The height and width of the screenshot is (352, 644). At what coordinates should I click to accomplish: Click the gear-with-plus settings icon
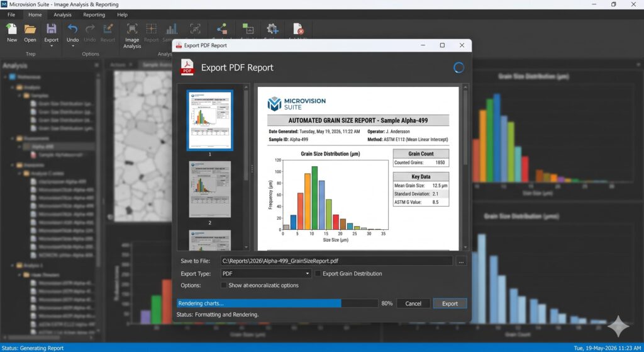pyautogui.click(x=272, y=29)
